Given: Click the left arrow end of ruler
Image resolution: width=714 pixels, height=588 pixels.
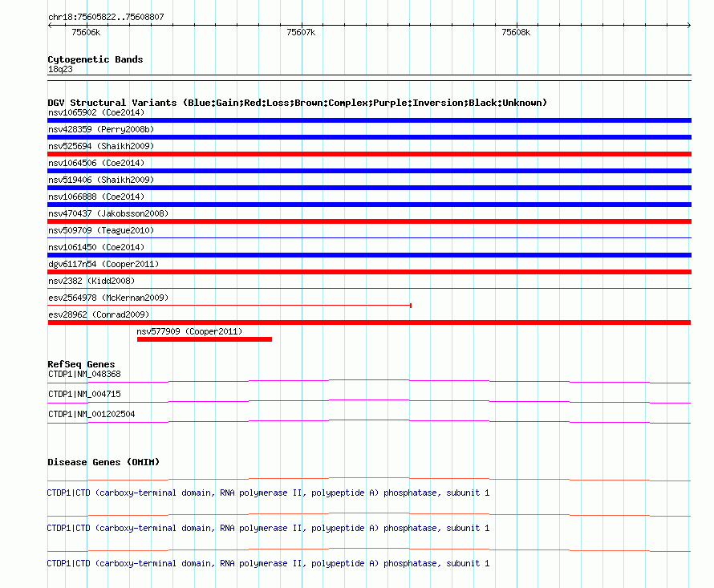Looking at the screenshot, I should pos(50,26).
